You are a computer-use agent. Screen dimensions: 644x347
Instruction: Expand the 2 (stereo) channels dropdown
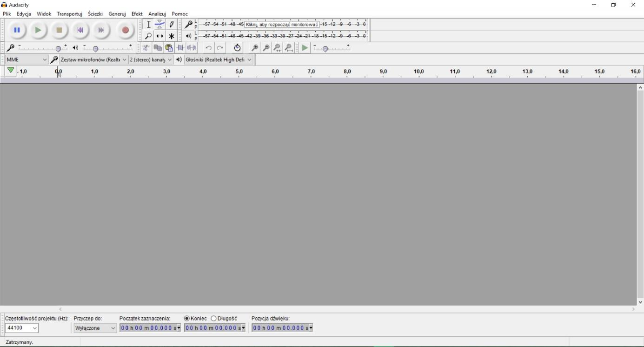[151, 59]
